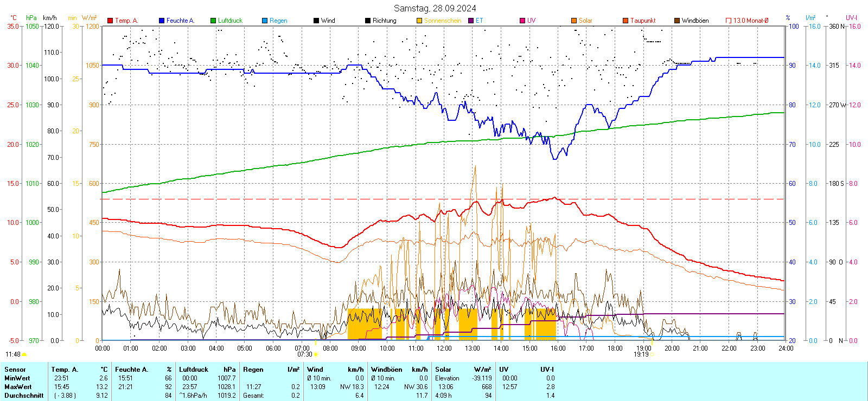Image resolution: width=868 pixels, height=401 pixels.
Task: Click the yellow Sonnenschein legend square
Action: coord(419,21)
